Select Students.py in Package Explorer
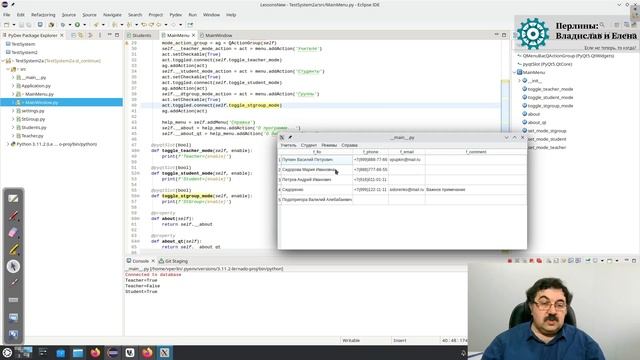640x360 pixels. 34,127
